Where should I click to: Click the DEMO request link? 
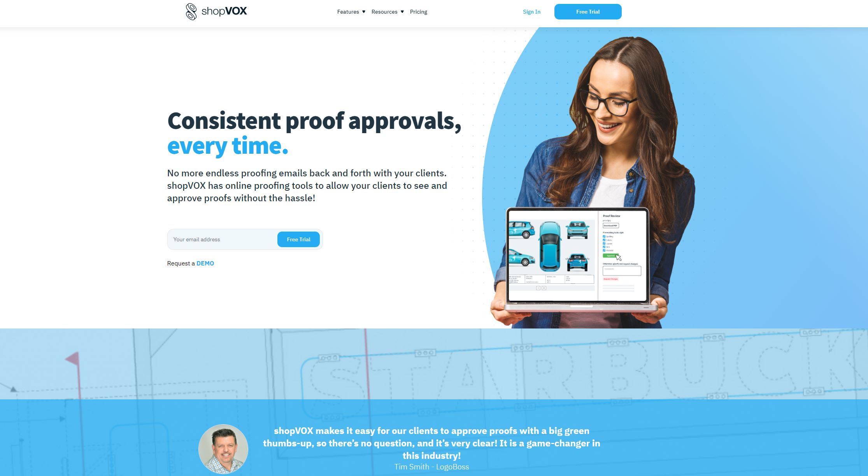click(x=205, y=263)
